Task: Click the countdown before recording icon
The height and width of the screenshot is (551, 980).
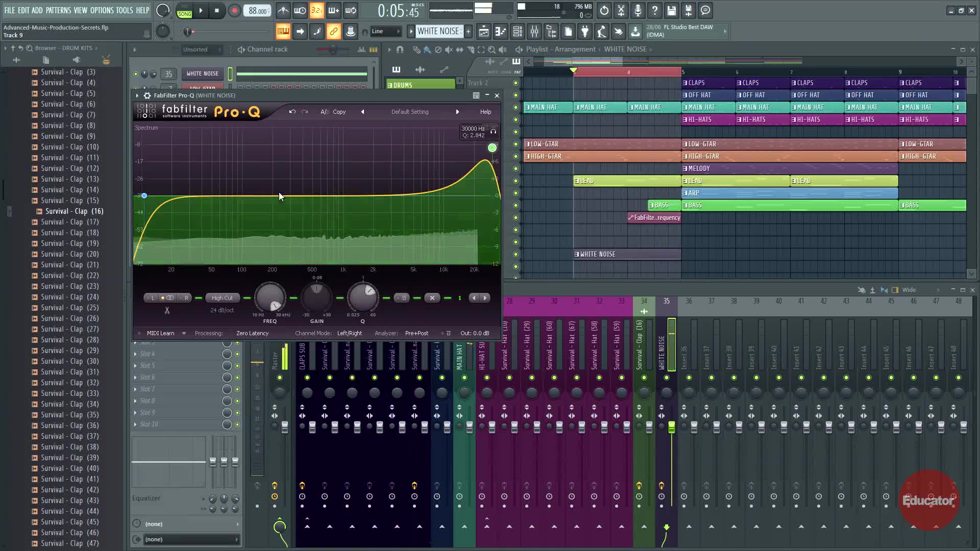Action: 316,10
